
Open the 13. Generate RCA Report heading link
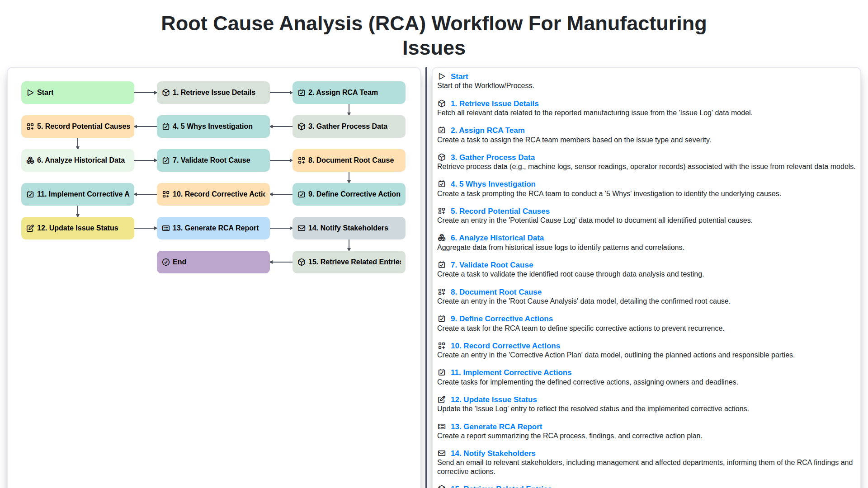coord(496,427)
